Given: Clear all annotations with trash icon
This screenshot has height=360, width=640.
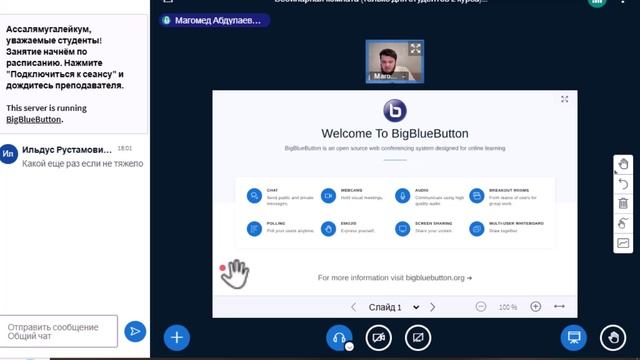Looking at the screenshot, I should coord(623,203).
